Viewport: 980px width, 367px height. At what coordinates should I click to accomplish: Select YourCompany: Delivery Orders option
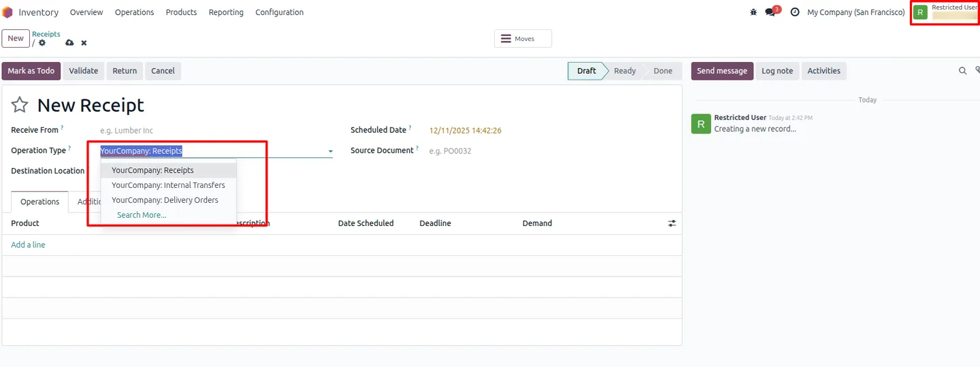point(169,200)
